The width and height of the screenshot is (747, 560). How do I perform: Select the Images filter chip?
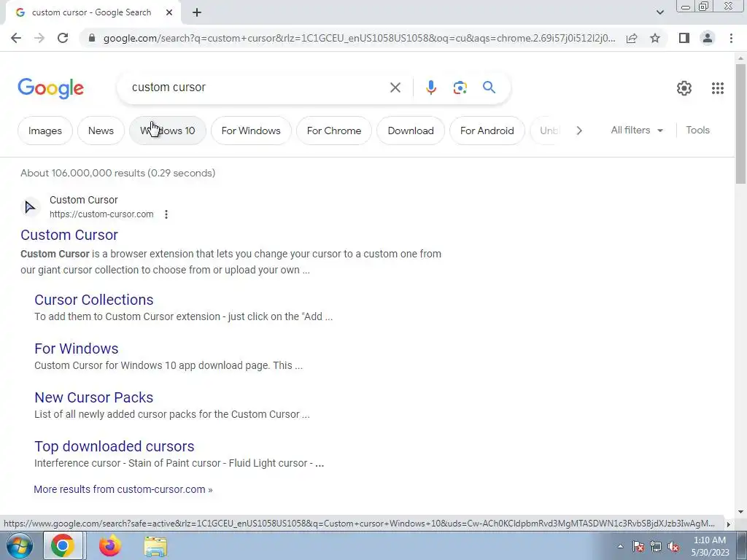click(44, 131)
